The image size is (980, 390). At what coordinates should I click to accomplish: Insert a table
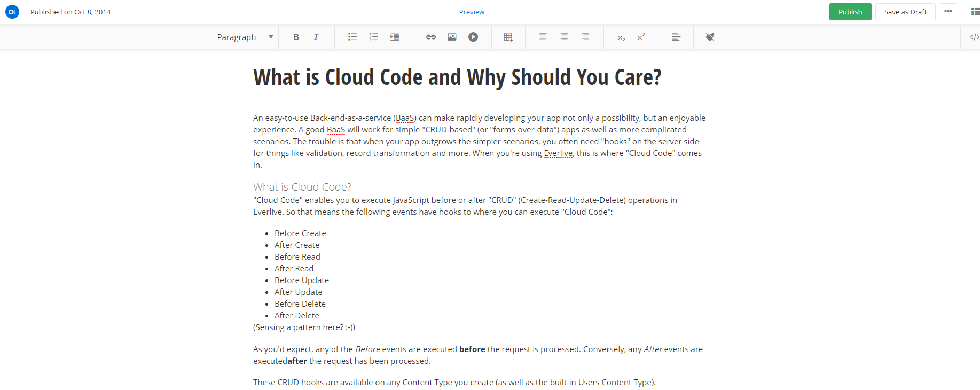[x=508, y=37]
